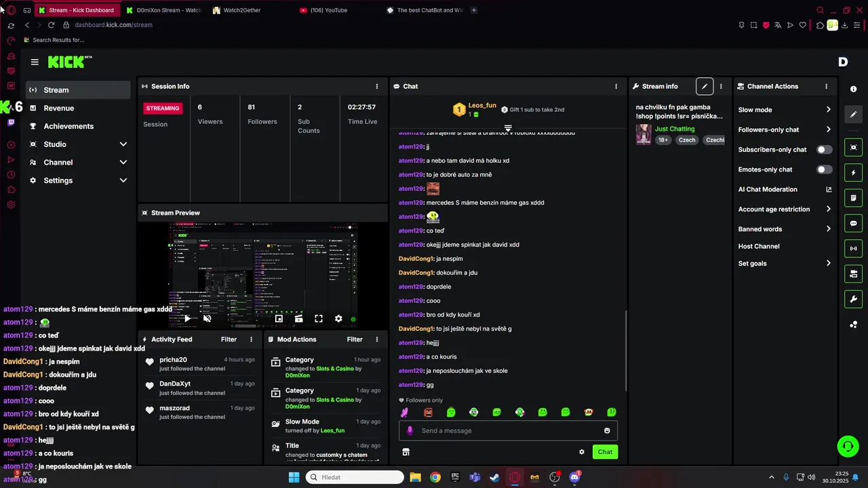Click the Send a message field
Viewport: 868px width, 488px height.
click(508, 430)
